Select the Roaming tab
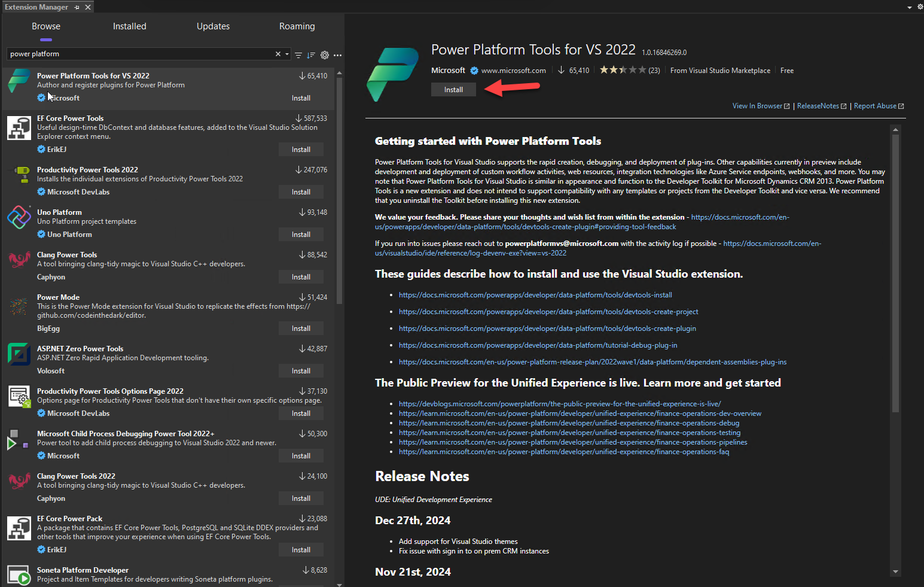The width and height of the screenshot is (924, 587). coord(297,26)
